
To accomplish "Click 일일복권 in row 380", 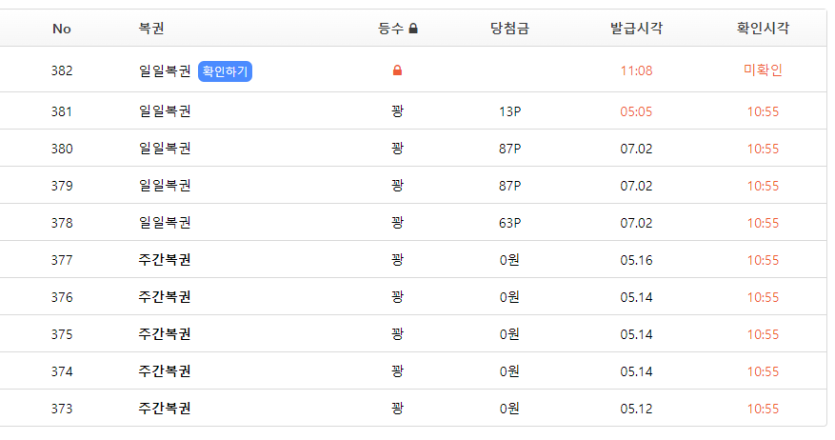I will click(165, 149).
